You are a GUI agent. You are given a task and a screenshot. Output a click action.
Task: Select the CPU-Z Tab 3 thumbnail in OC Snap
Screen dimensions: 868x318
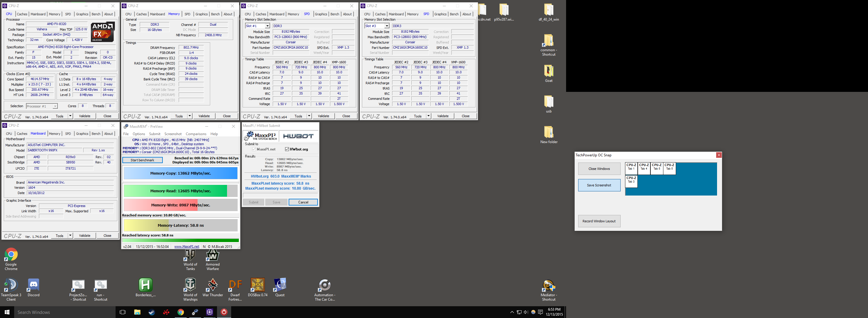[x=631, y=181]
